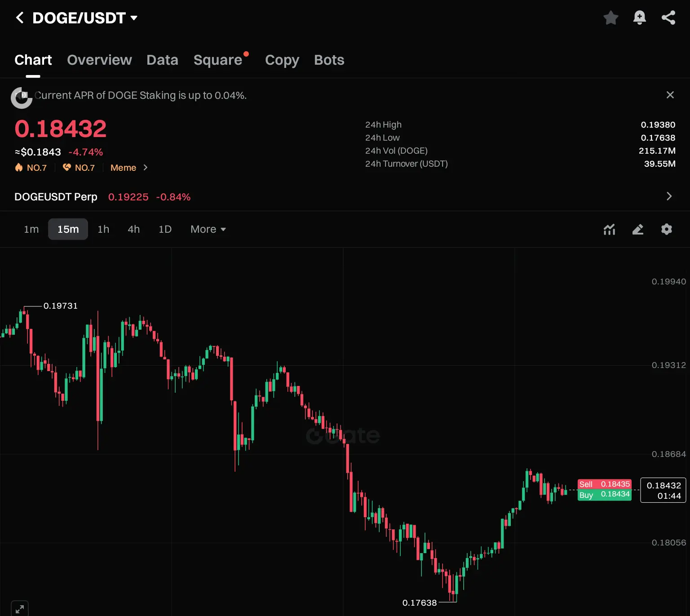Screen dimensions: 690x616
Task: Click the heart ranking icon
Action: (66, 168)
